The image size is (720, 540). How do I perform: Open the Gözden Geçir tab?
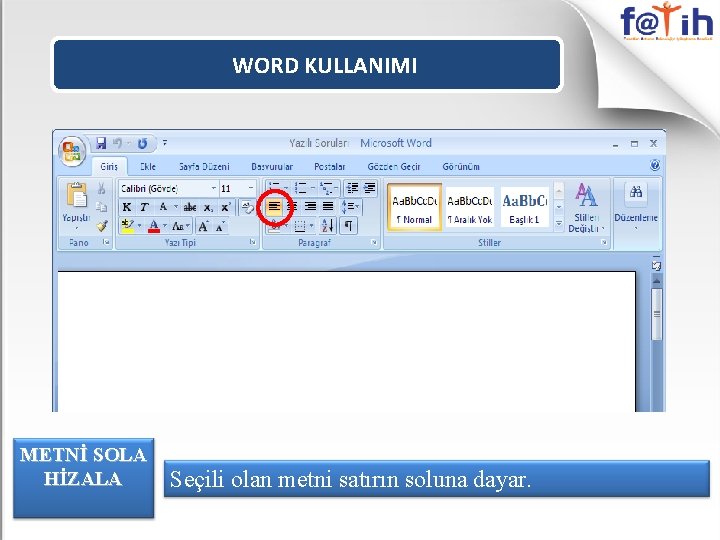[x=394, y=167]
